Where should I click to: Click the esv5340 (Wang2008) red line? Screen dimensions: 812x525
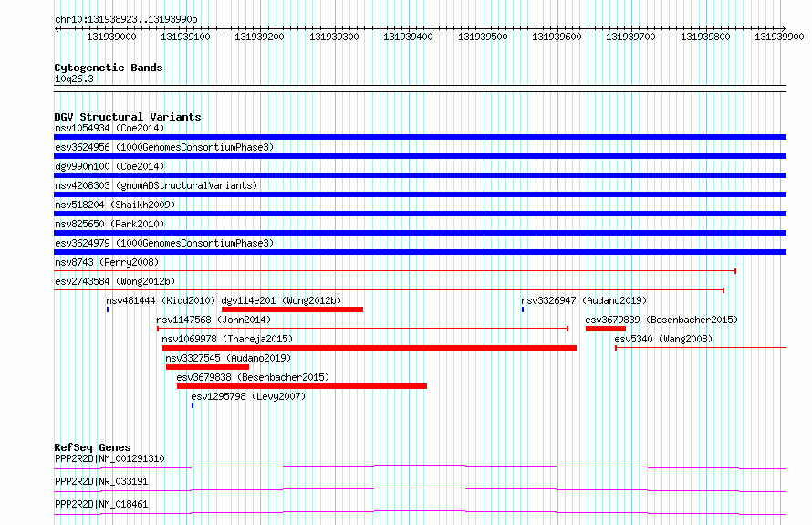point(701,348)
